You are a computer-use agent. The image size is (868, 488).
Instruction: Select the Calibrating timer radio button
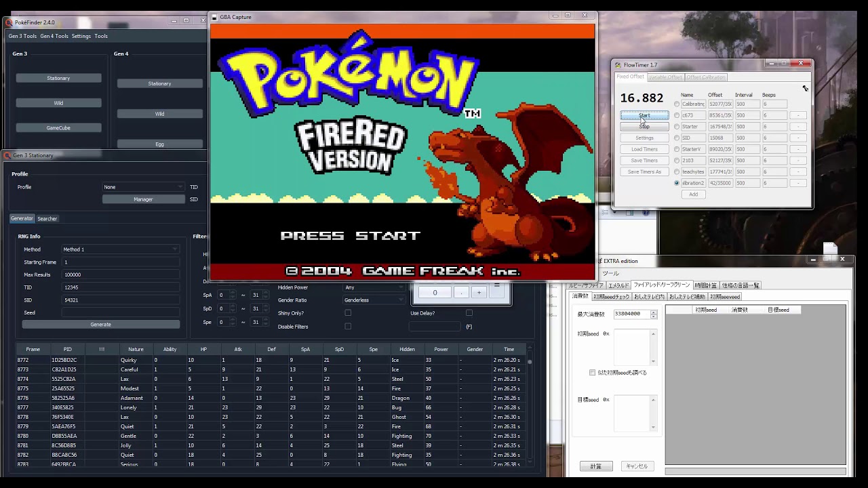(x=677, y=104)
